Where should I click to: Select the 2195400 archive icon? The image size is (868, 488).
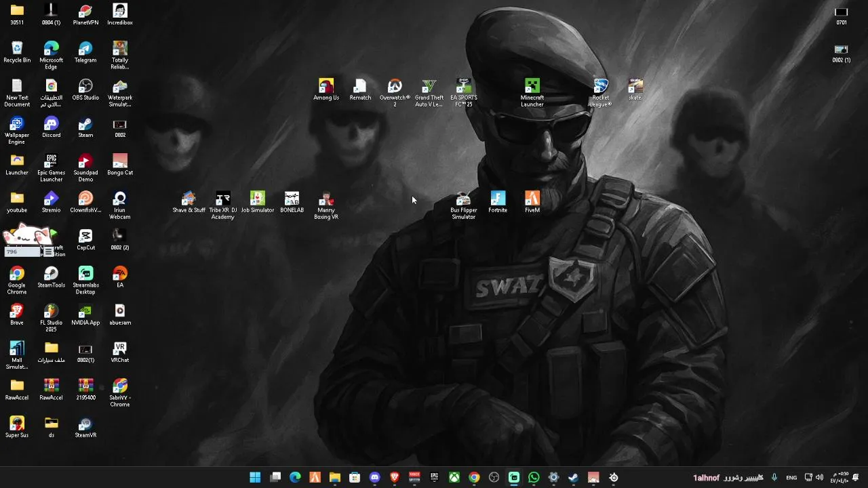coord(85,390)
